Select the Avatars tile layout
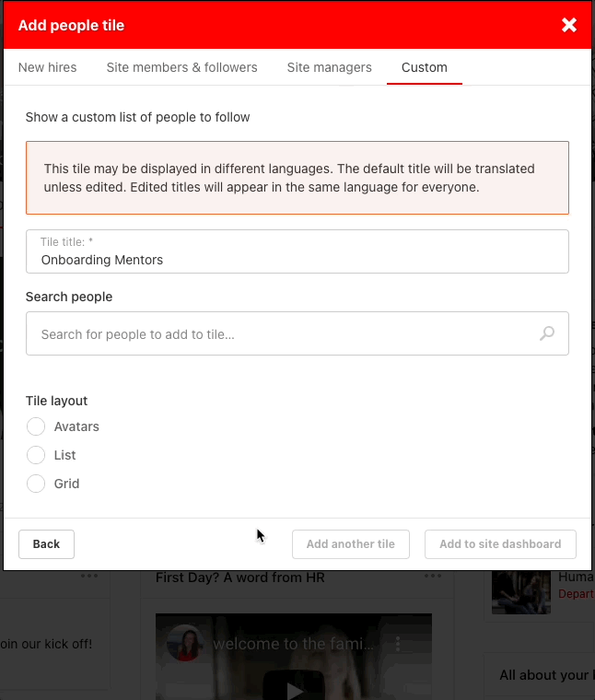 click(x=36, y=426)
